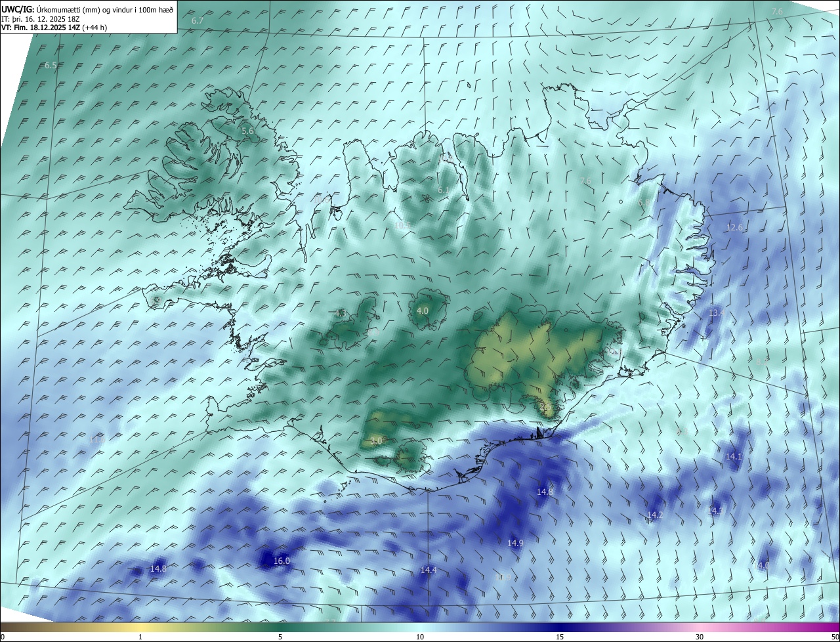Click the 14.1 value label
Image resolution: width=840 pixels, height=642 pixels.
point(734,456)
